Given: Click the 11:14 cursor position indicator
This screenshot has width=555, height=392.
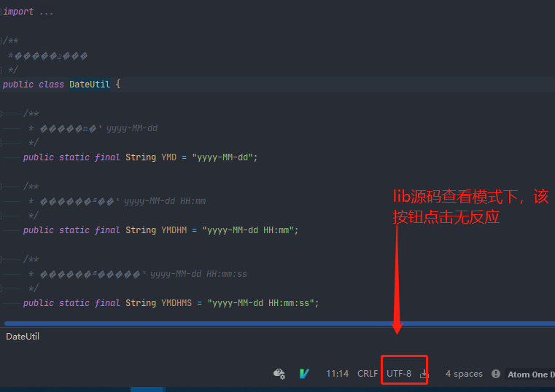Looking at the screenshot, I should pyautogui.click(x=337, y=374).
